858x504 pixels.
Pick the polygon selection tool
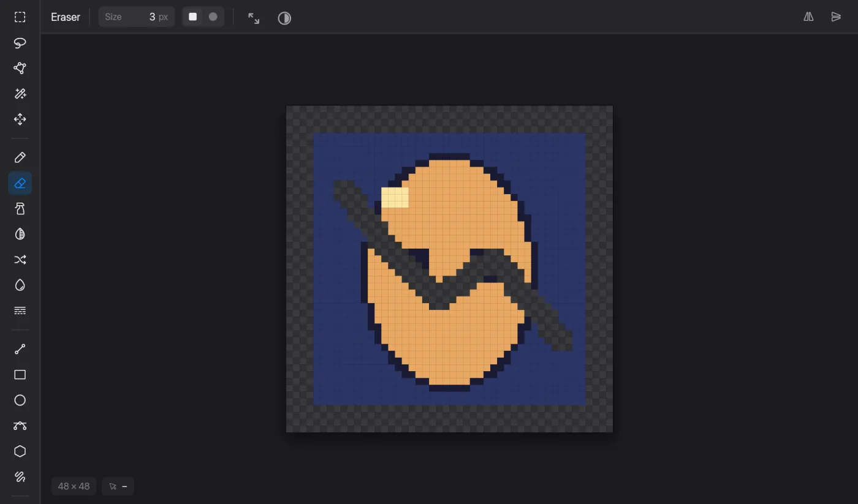point(20,68)
